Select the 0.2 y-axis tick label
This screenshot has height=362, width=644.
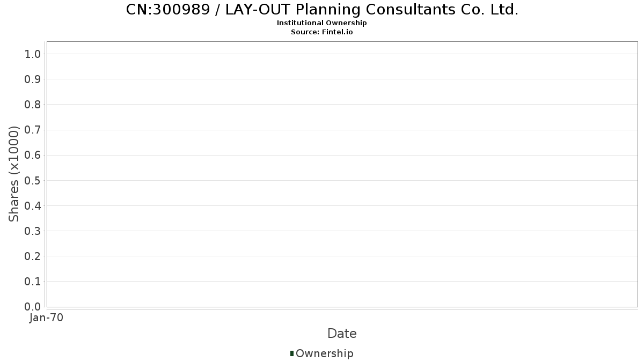coord(33,256)
